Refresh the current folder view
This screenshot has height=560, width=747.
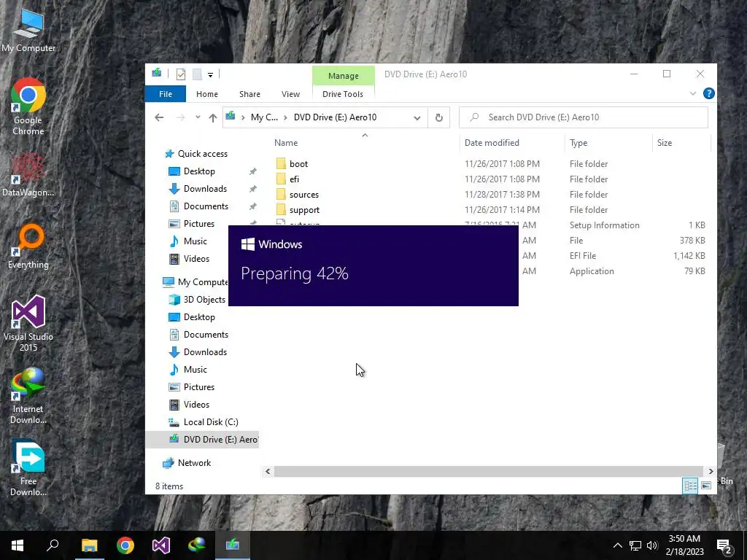438,117
